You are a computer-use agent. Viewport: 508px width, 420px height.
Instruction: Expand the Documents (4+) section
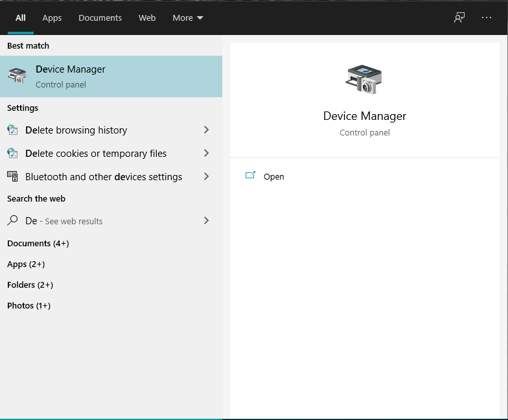click(38, 244)
